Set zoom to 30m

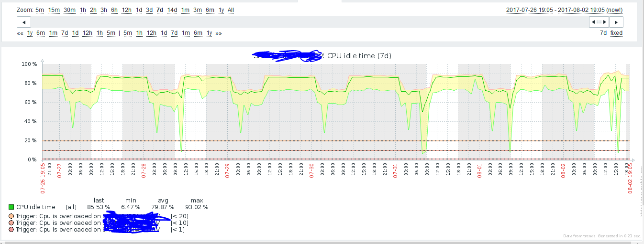[x=69, y=10]
